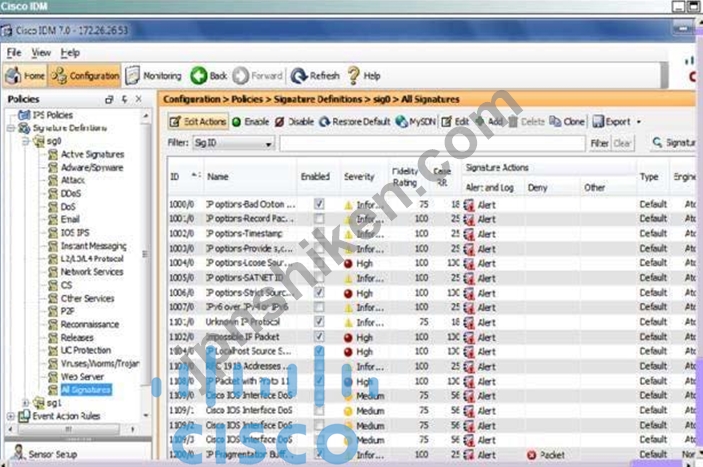Image resolution: width=703 pixels, height=467 pixels.
Task: Select IPS Policies in the tree
Action: (52, 115)
